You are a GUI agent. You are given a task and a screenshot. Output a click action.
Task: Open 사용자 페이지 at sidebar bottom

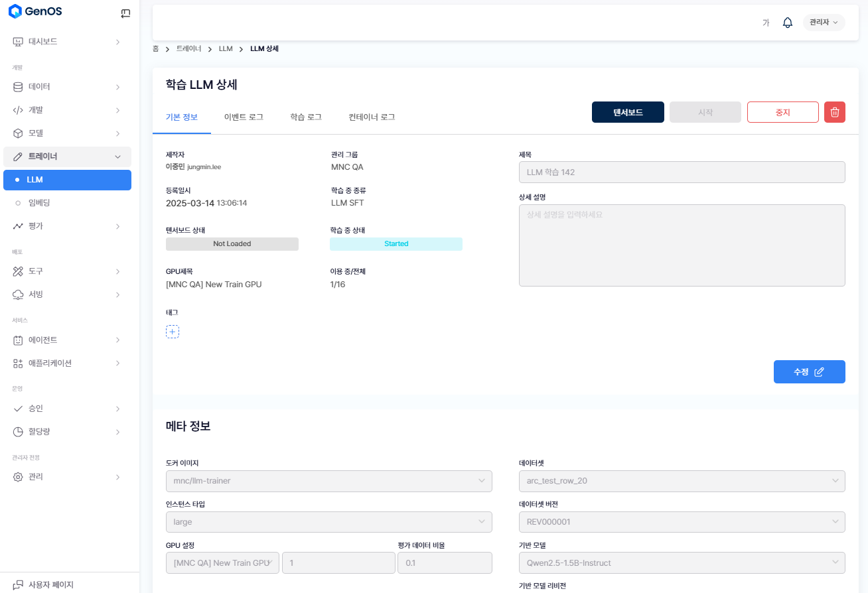(50, 584)
